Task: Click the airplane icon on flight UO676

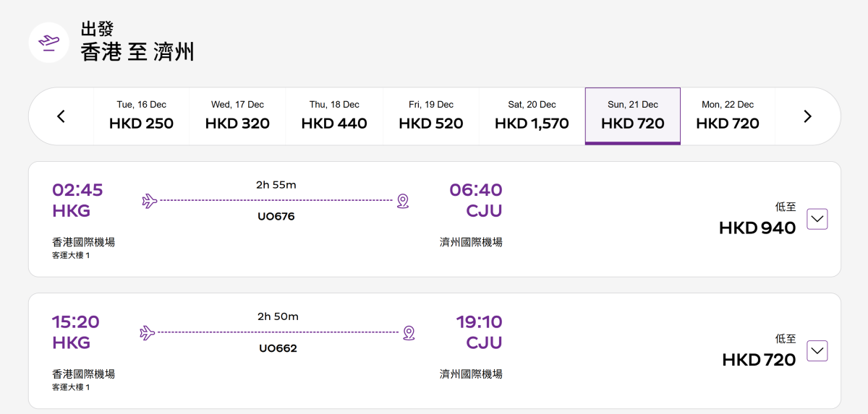Action: pyautogui.click(x=150, y=201)
